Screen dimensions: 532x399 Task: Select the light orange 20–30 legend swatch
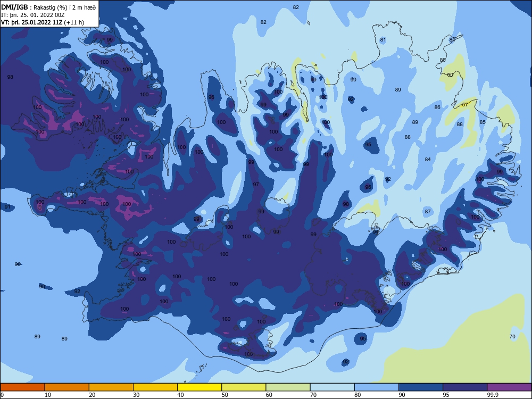tap(111, 387)
